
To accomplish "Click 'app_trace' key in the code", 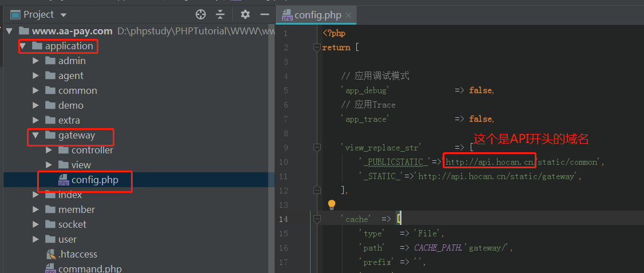I will tap(365, 119).
